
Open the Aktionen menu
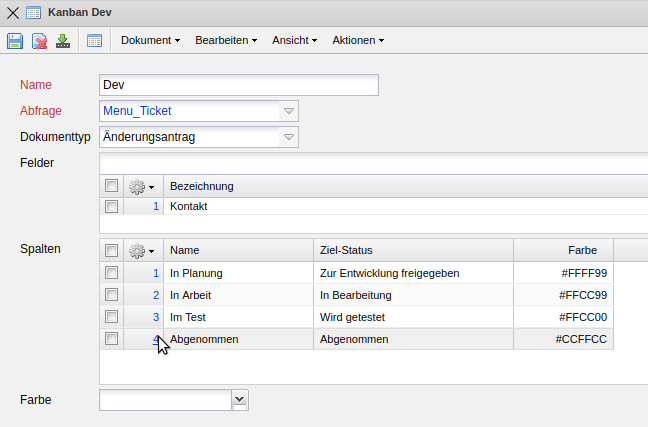pos(358,41)
